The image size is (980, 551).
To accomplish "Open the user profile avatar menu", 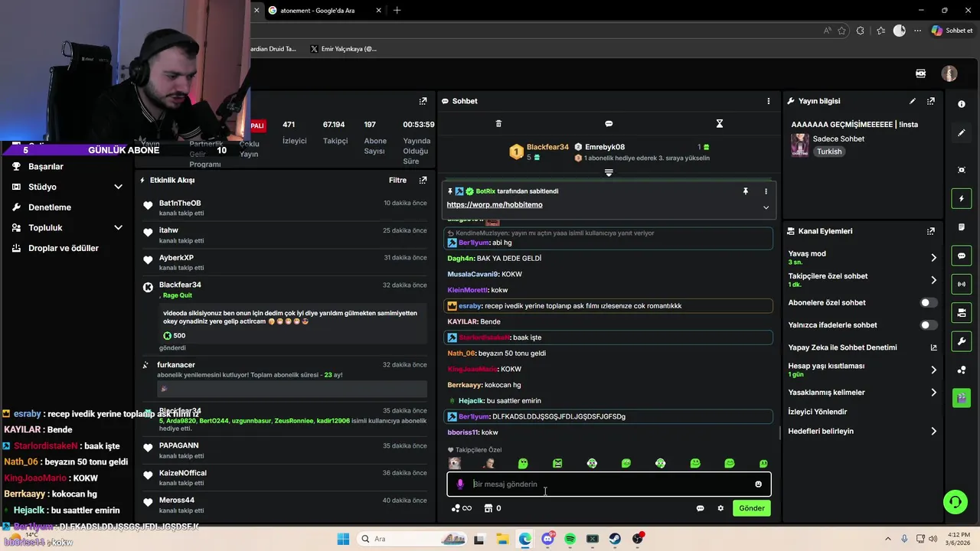I will coord(949,73).
